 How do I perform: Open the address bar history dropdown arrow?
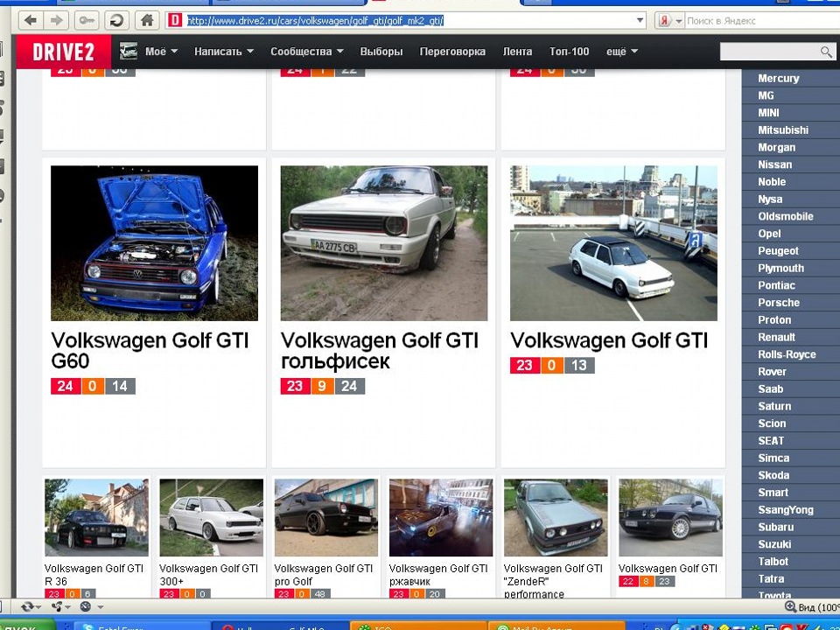coord(640,20)
